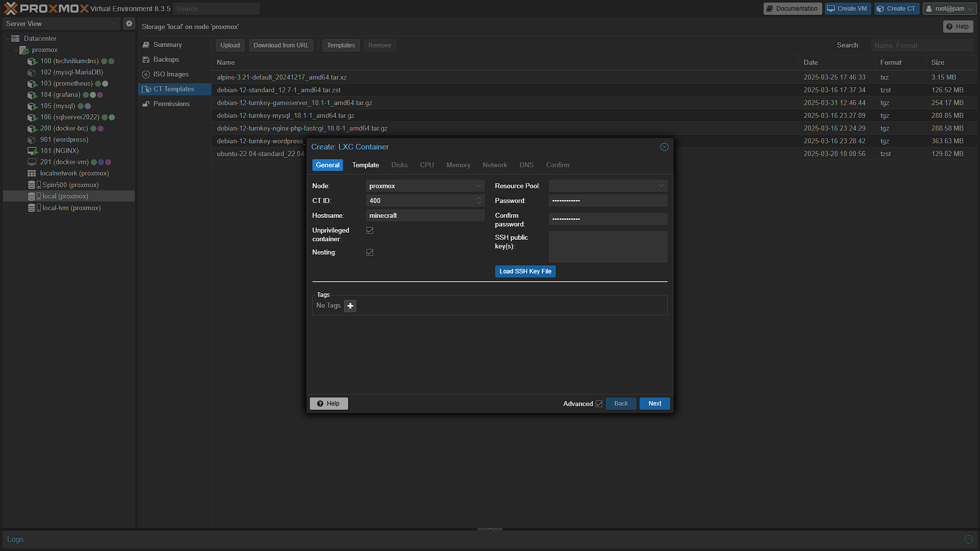Collapse the Datacenter tree expander
The image size is (980, 551).
coord(7,39)
